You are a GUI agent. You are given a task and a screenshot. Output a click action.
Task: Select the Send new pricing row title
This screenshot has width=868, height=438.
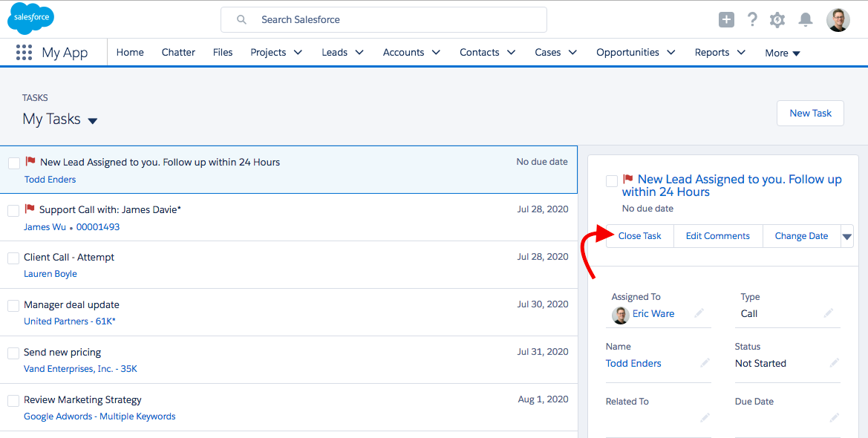[62, 353]
